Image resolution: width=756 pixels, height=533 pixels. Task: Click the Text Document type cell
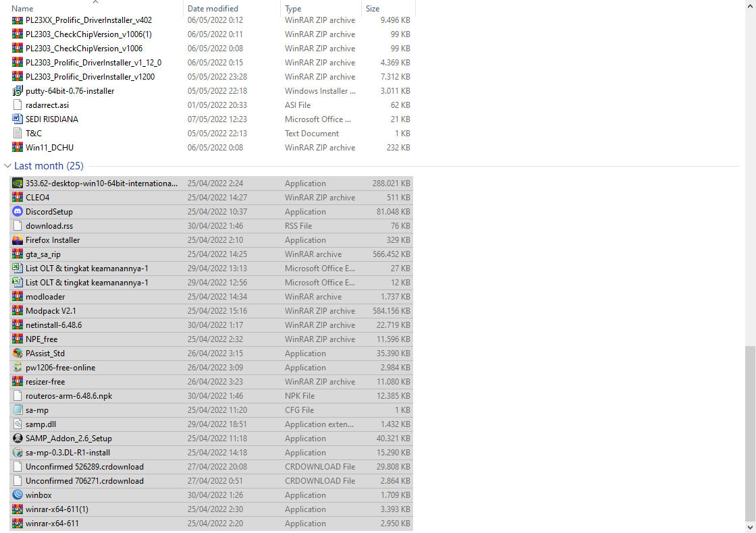coord(311,134)
